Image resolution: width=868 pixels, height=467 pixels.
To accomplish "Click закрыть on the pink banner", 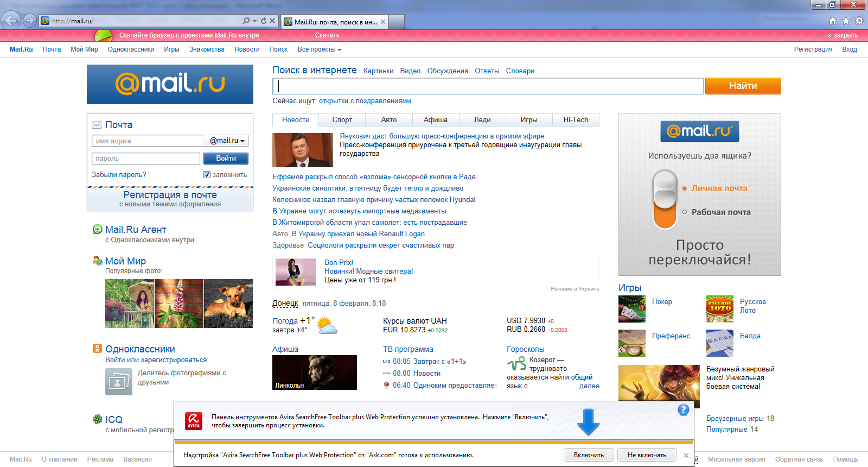I will [x=843, y=35].
